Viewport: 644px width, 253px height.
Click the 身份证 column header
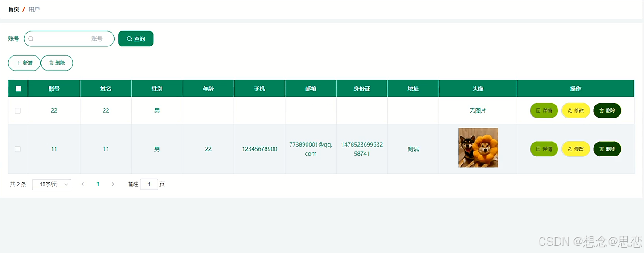point(362,89)
